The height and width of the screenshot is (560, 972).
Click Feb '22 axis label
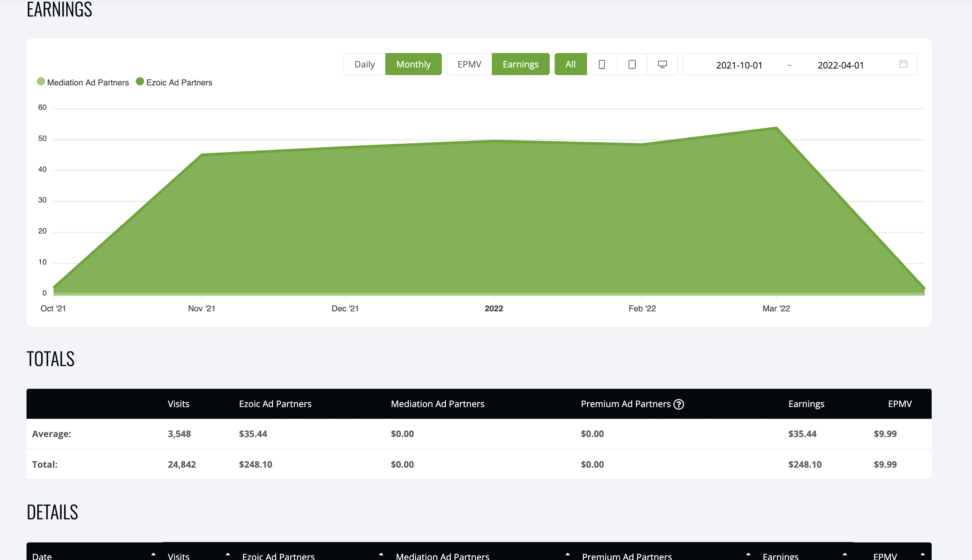click(642, 309)
